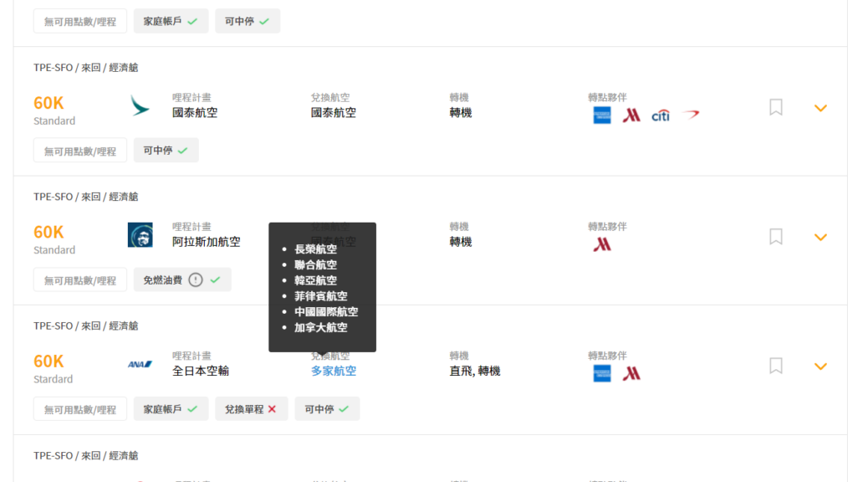This screenshot has width=868, height=482.
Task: Click 家庭帳戶 tag in the topmost cut-off card
Action: point(171,21)
